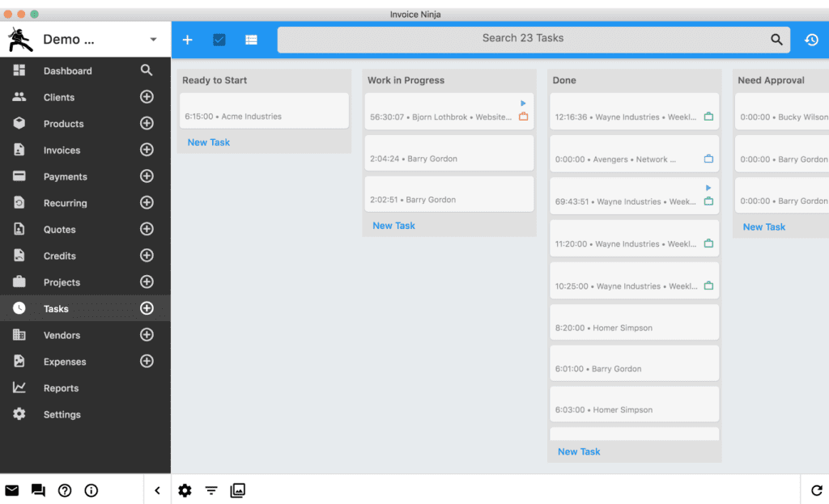Click New Task under Work in Progress
This screenshot has height=504, width=829.
[x=393, y=226]
